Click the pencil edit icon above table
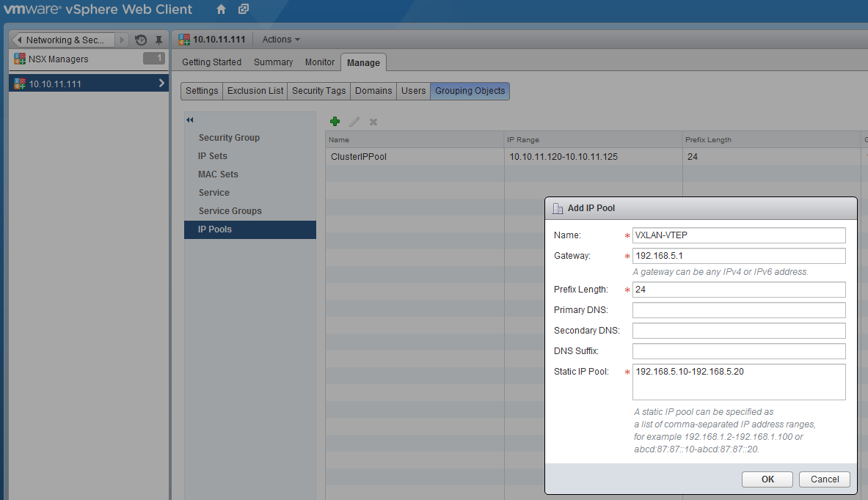 pyautogui.click(x=354, y=122)
